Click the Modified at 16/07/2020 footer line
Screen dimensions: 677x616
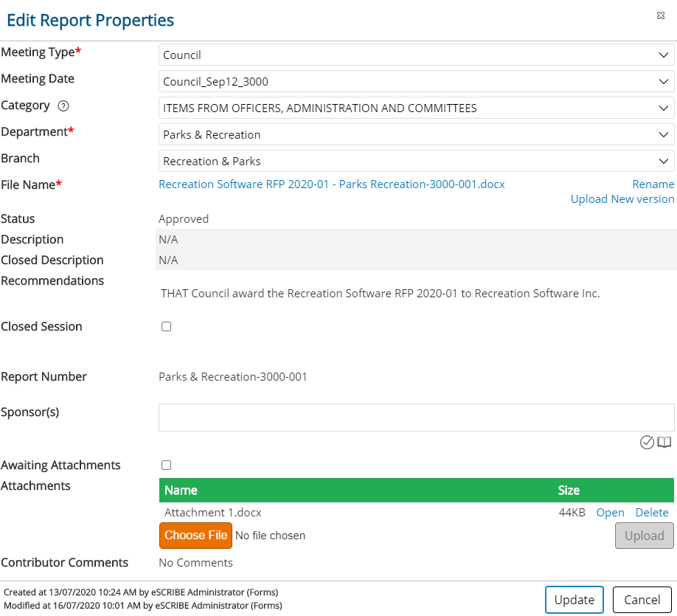point(143,606)
